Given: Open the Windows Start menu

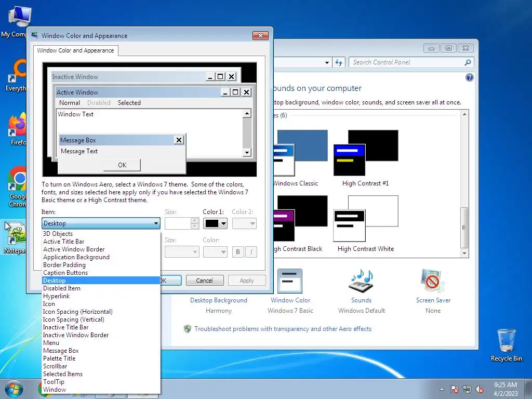Looking at the screenshot, I should 14,389.
